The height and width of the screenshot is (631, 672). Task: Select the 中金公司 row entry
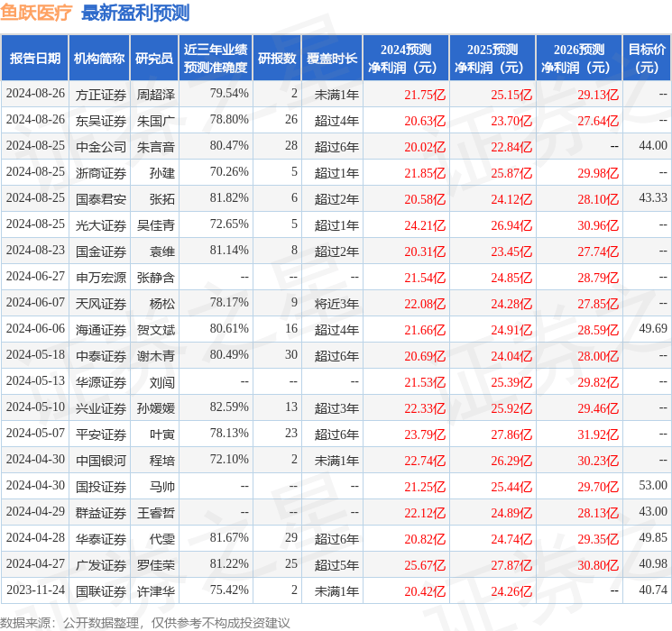pos(99,146)
